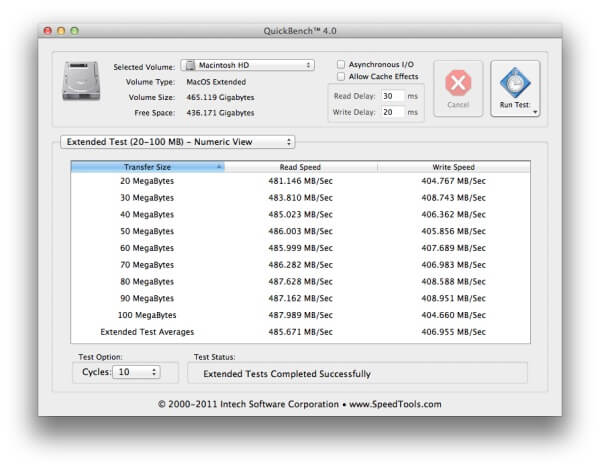600x469 pixels.
Task: Click the 436.171 Gigabytes free space value
Action: pyautogui.click(x=220, y=113)
